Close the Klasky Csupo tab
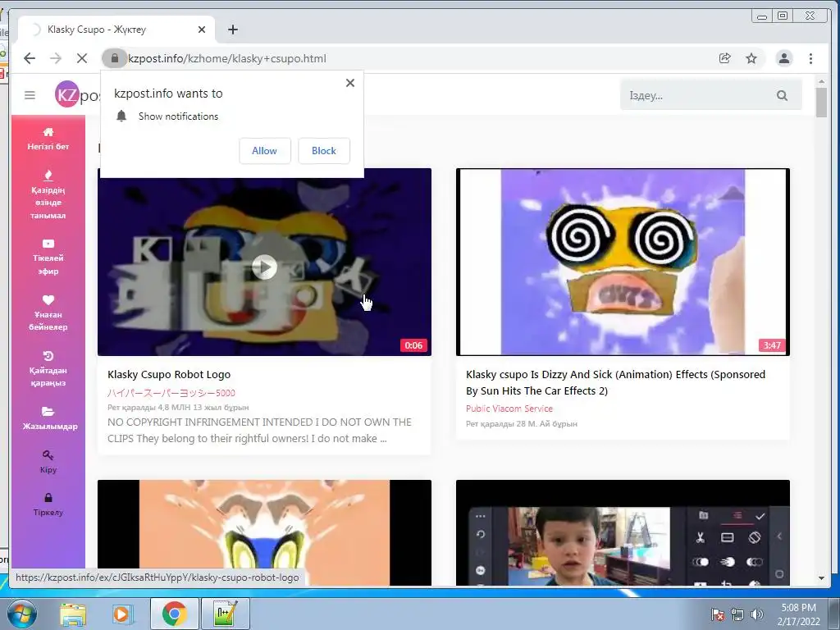The height and width of the screenshot is (630, 840). (x=202, y=30)
